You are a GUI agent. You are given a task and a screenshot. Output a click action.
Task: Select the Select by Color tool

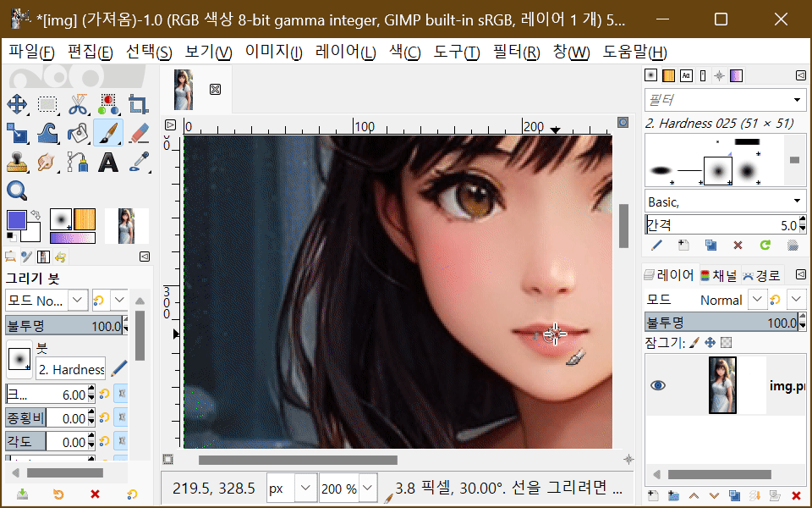point(108,104)
